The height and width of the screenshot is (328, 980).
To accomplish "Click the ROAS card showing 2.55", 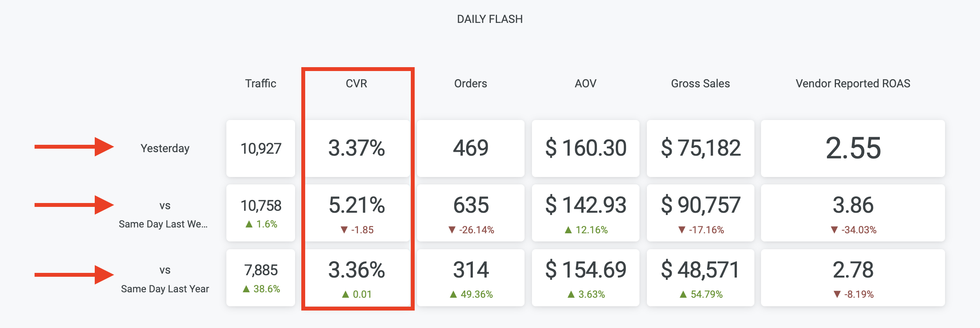I will tap(853, 148).
